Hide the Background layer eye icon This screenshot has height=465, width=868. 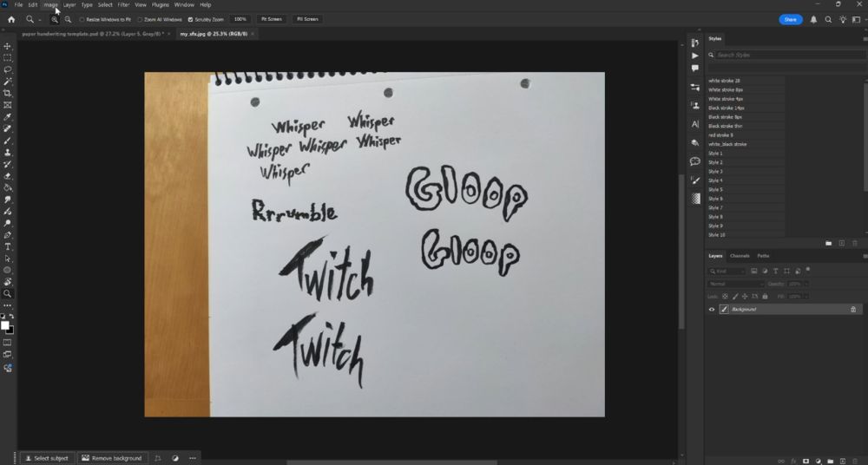tap(712, 310)
